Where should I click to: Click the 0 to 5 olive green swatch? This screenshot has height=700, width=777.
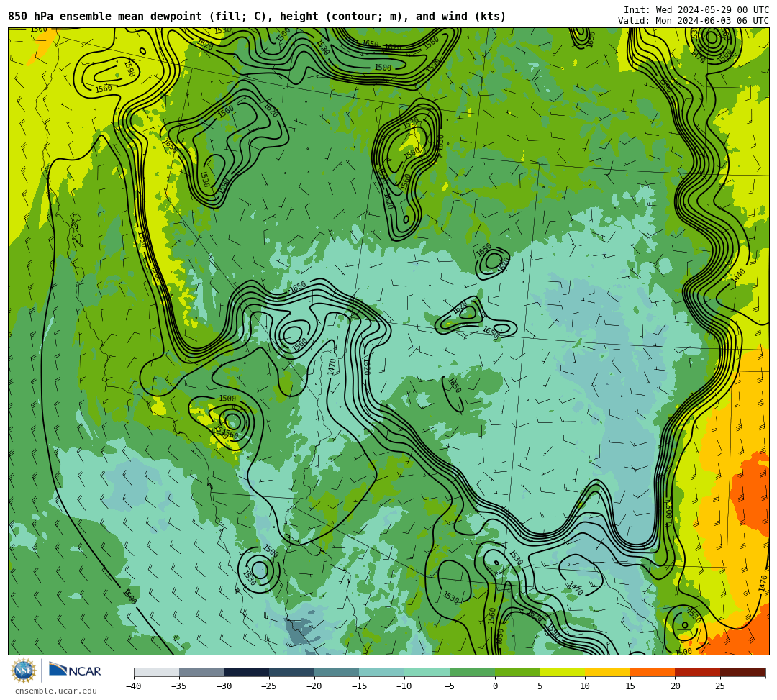(517, 672)
